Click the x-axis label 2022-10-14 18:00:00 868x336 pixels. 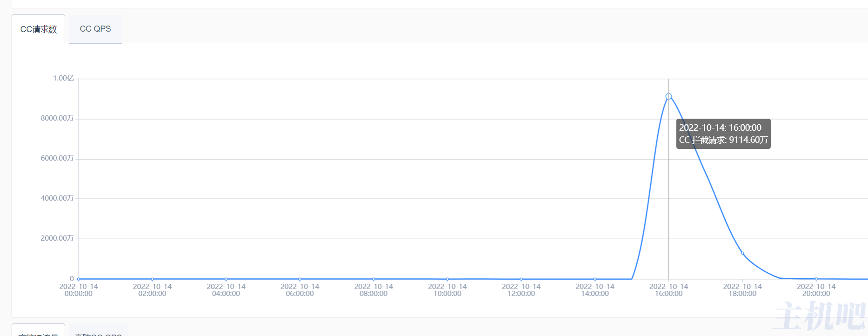pyautogui.click(x=742, y=290)
